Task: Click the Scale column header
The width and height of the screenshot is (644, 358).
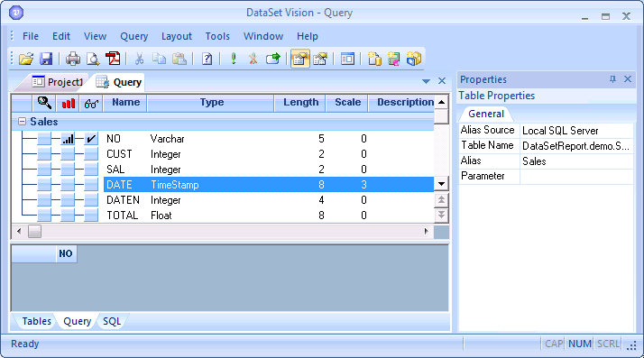Action: pos(347,103)
